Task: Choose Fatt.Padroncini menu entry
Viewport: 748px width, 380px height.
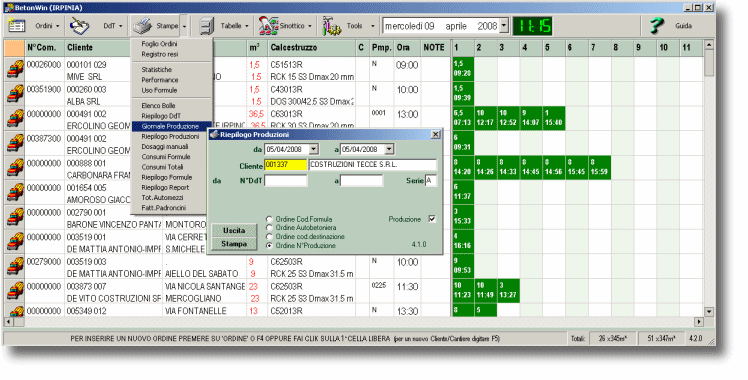Action: pos(164,208)
